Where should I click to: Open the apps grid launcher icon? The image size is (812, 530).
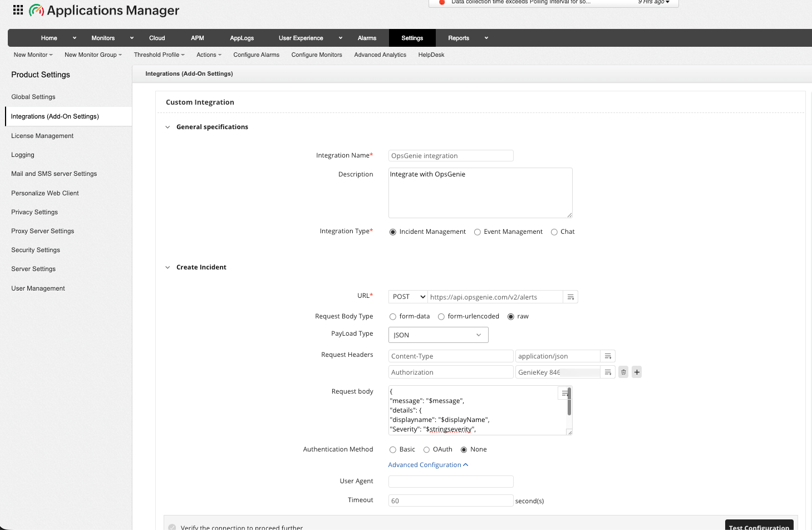pyautogui.click(x=18, y=10)
